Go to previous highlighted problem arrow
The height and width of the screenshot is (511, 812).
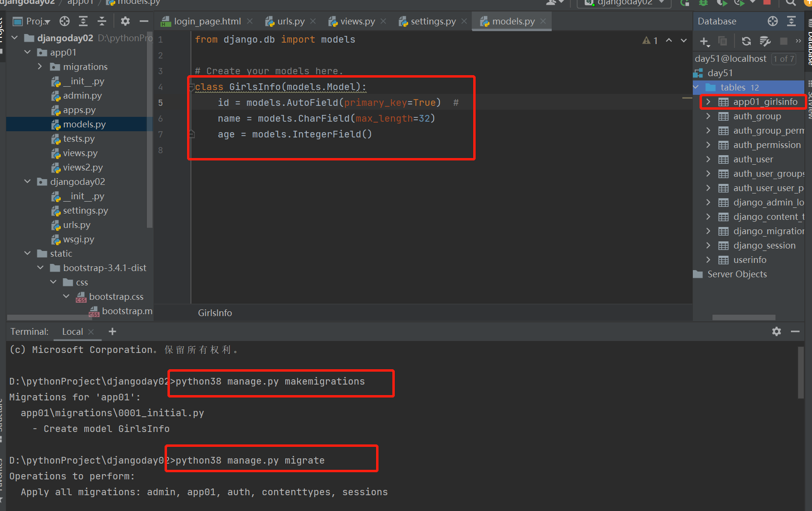669,41
